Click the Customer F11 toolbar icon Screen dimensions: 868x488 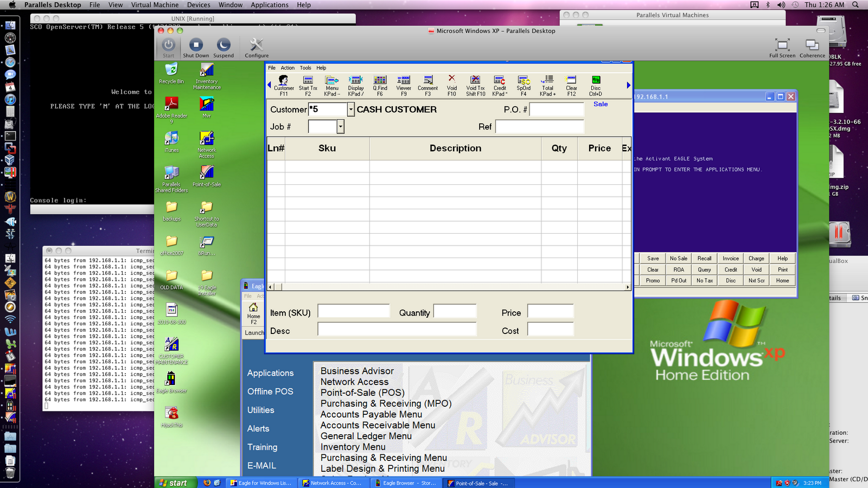pos(283,86)
